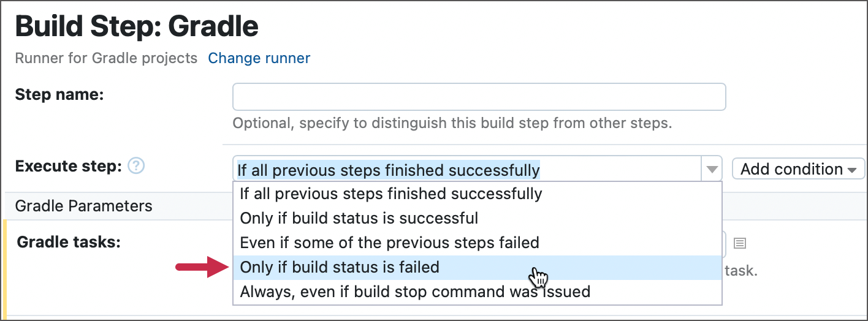Click the Gradle Parameters section header
The height and width of the screenshot is (321, 868).
coord(83,206)
